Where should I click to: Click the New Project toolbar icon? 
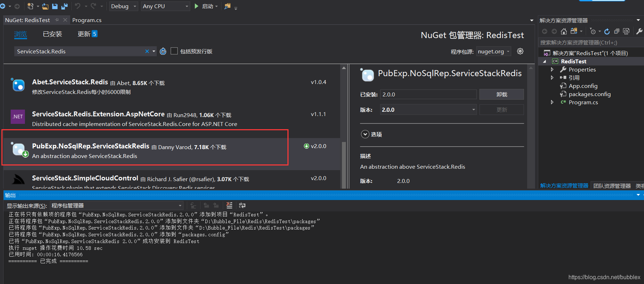coord(31,6)
